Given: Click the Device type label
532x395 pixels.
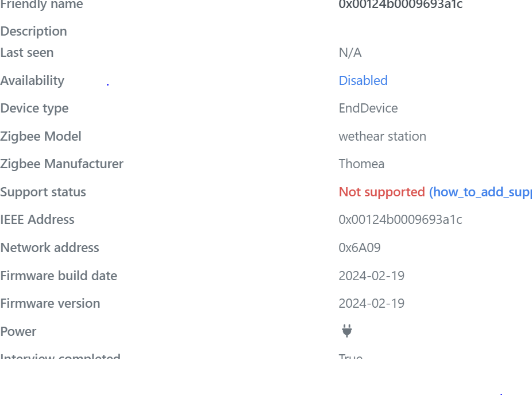Looking at the screenshot, I should pyautogui.click(x=34, y=108).
